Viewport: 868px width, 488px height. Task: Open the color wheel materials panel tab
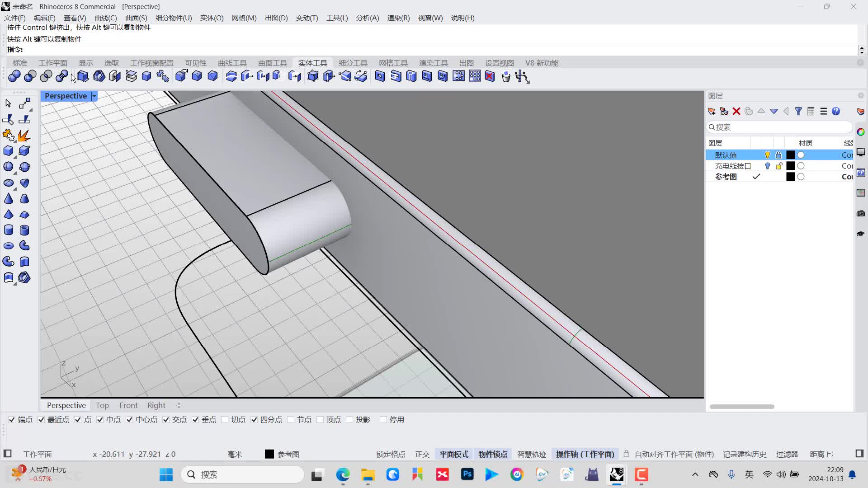[x=861, y=132]
